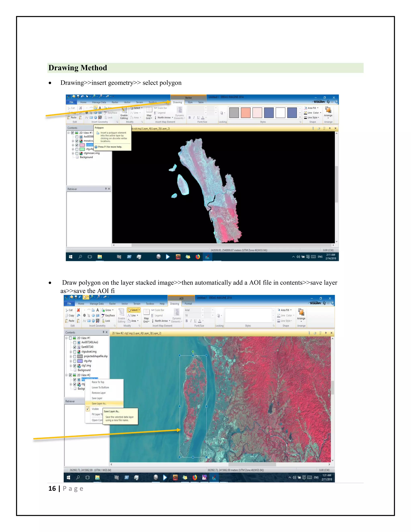Click Firefox icon in lower screenshot taskbar
Image resolution: width=411 pixels, height=532 pixels.
[x=194, y=477]
